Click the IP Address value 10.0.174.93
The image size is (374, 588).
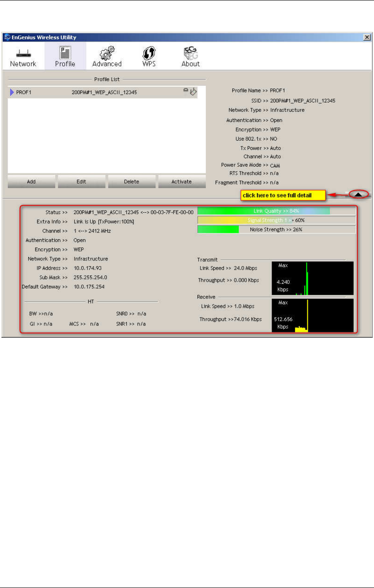tap(88, 268)
